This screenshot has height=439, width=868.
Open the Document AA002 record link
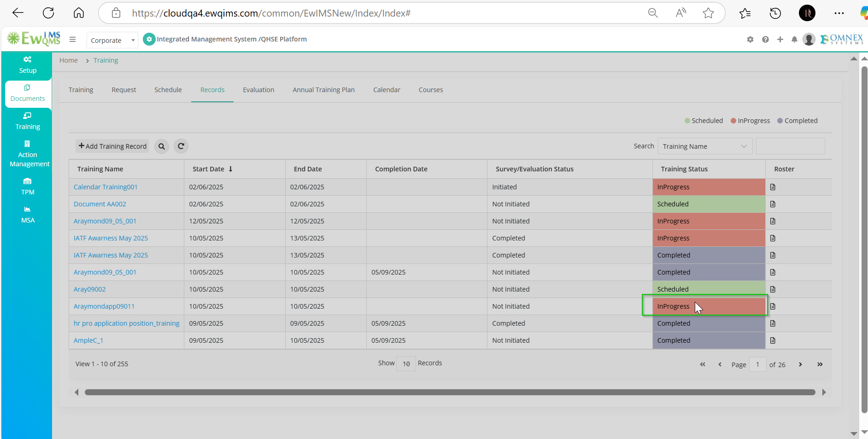click(100, 204)
